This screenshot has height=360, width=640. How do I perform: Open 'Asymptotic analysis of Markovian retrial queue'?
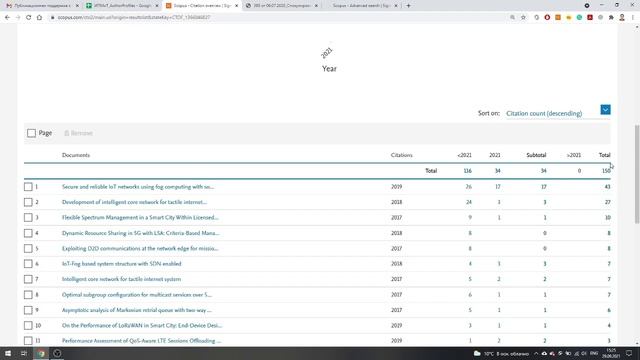[137, 310]
